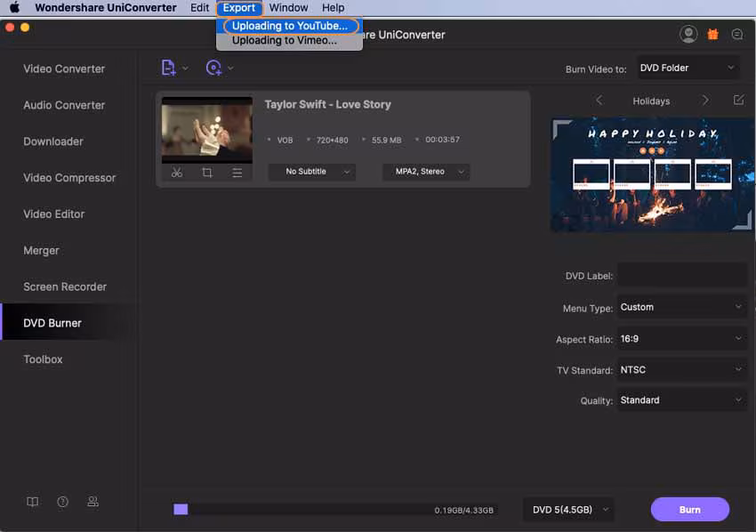Expand the Menu Type dropdown
The height and width of the screenshot is (532, 756).
tap(682, 307)
